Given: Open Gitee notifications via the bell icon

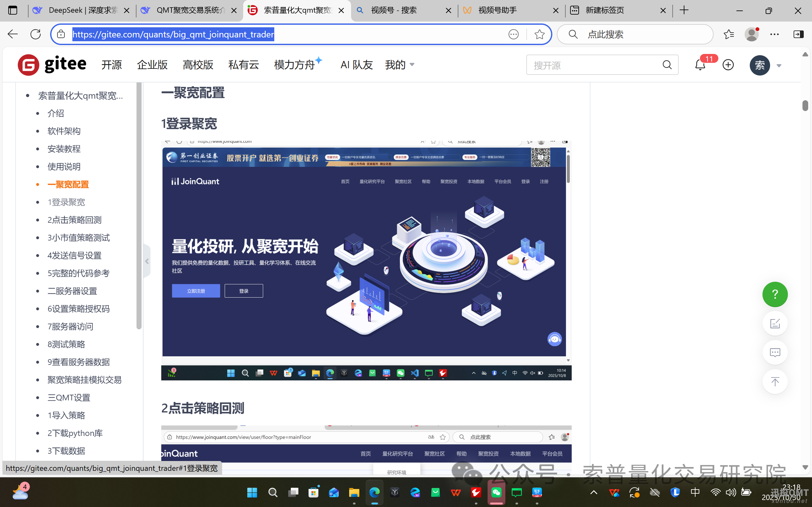Looking at the screenshot, I should pos(700,65).
